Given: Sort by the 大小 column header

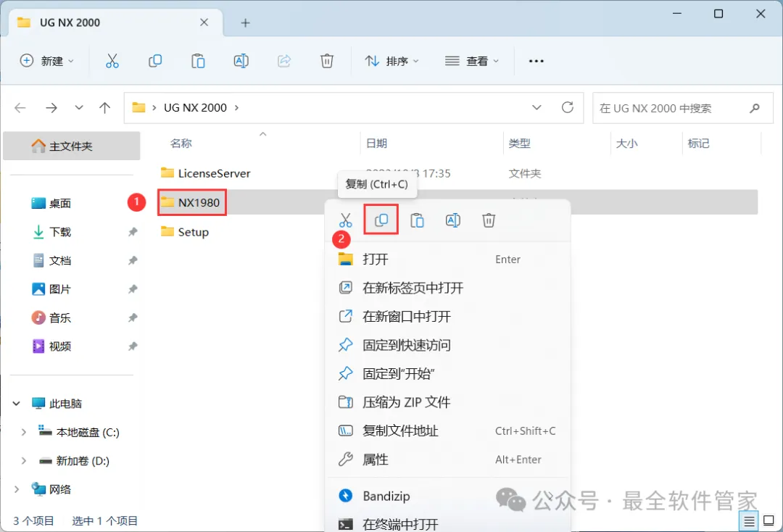Looking at the screenshot, I should [626, 144].
